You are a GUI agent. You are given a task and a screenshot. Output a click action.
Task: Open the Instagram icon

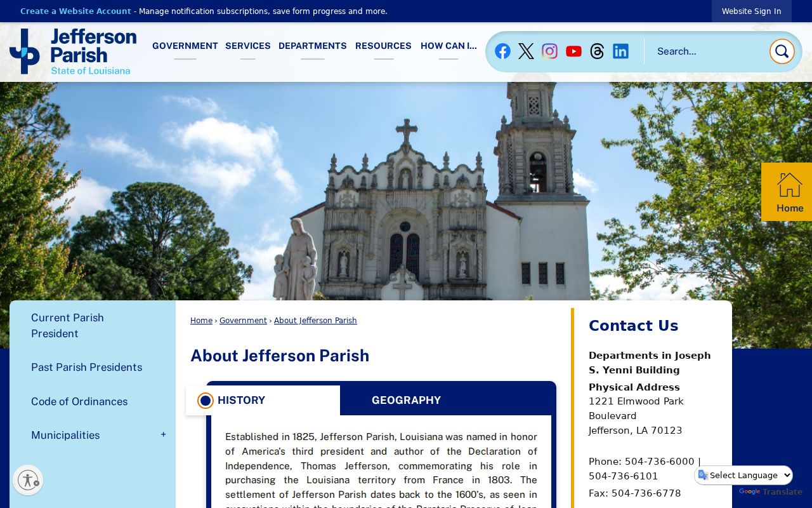point(549,51)
